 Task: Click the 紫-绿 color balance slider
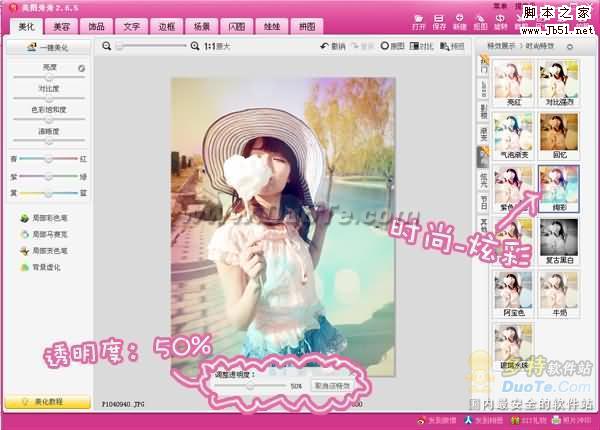point(49,176)
